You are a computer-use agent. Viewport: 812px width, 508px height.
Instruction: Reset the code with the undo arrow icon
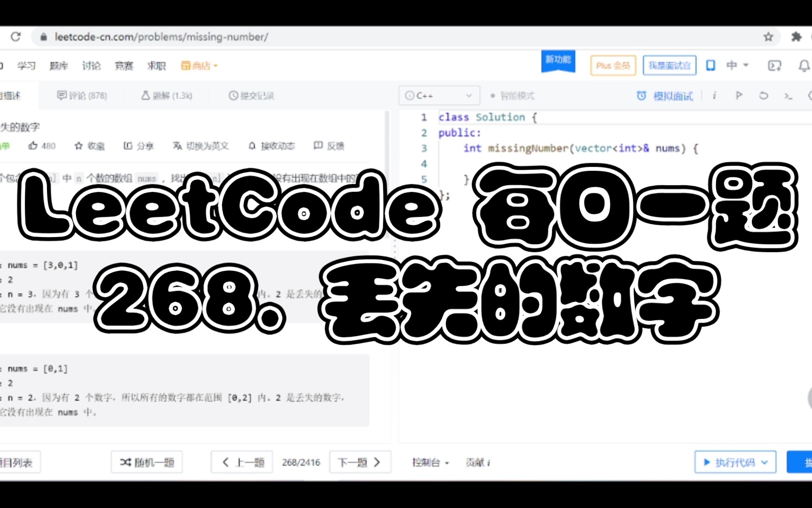coord(764,95)
